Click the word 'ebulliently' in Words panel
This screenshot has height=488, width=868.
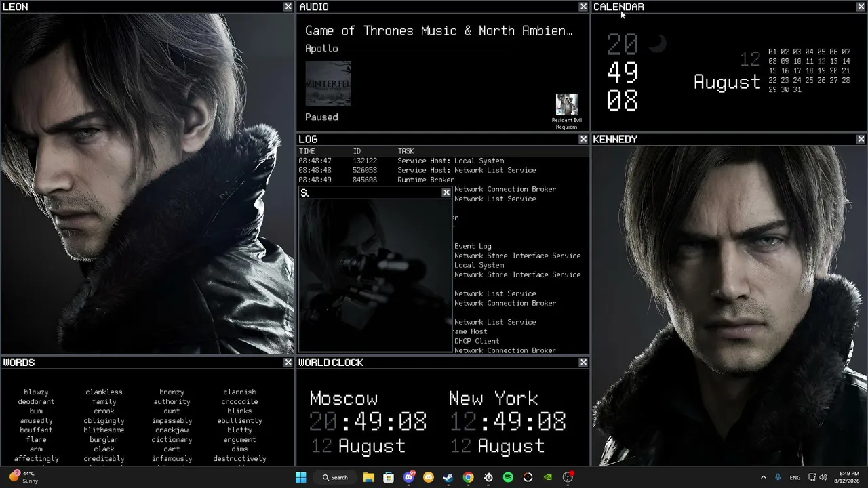[239, 420]
